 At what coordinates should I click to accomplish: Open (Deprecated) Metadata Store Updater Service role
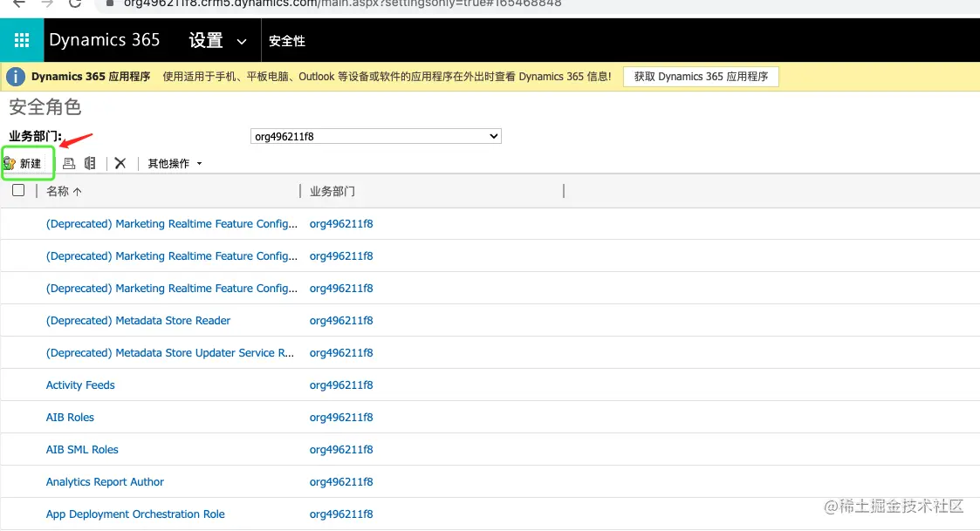coord(170,353)
